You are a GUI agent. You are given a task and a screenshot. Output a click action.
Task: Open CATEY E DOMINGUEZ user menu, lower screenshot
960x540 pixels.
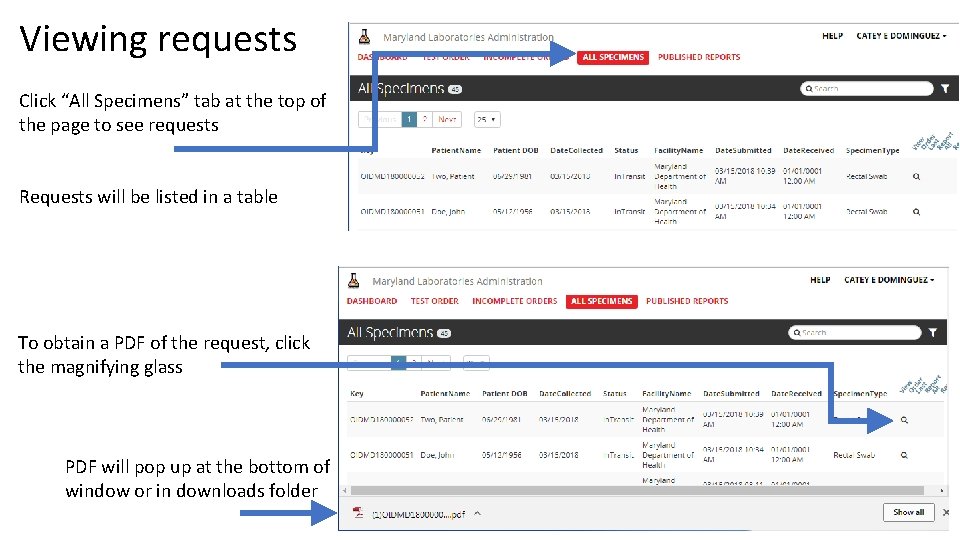[x=889, y=280]
